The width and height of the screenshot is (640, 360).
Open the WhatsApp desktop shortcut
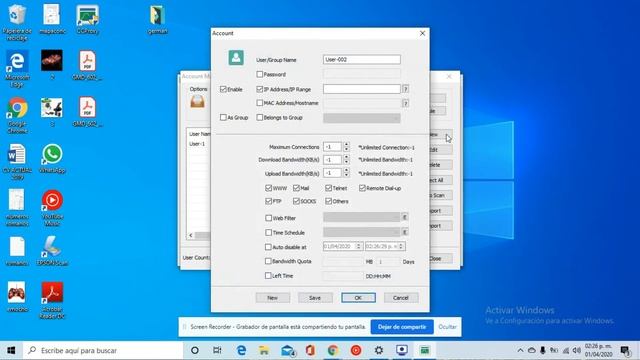point(52,158)
